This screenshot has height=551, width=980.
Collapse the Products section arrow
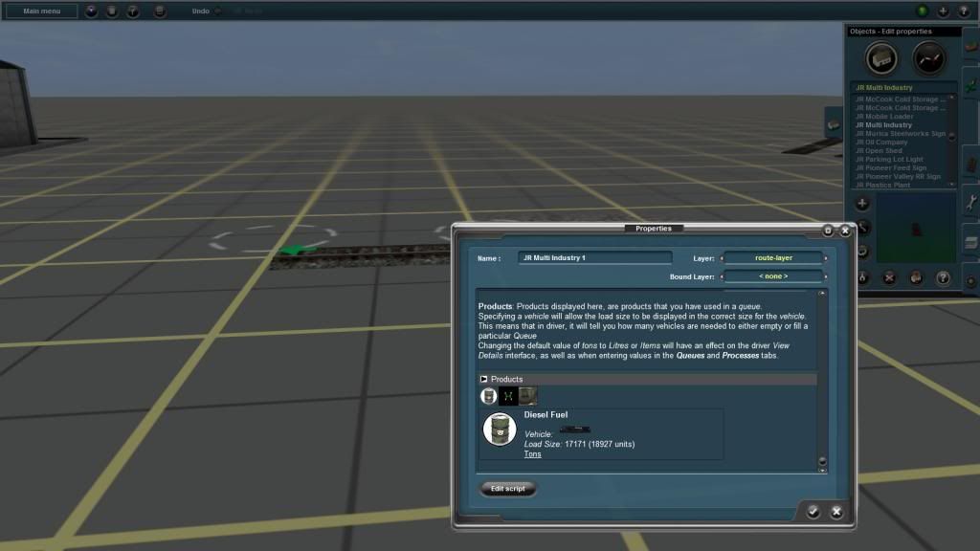[484, 380]
